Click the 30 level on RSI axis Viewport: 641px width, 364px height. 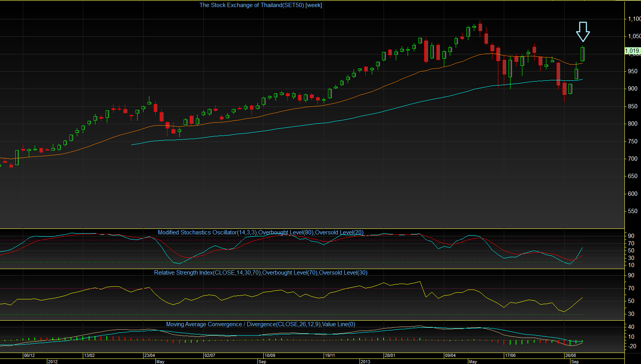click(631, 314)
